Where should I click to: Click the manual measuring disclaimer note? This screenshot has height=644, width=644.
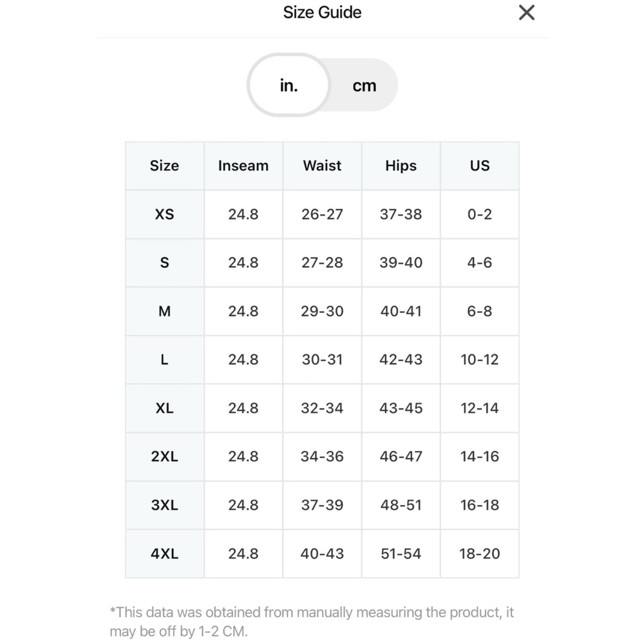point(312,621)
